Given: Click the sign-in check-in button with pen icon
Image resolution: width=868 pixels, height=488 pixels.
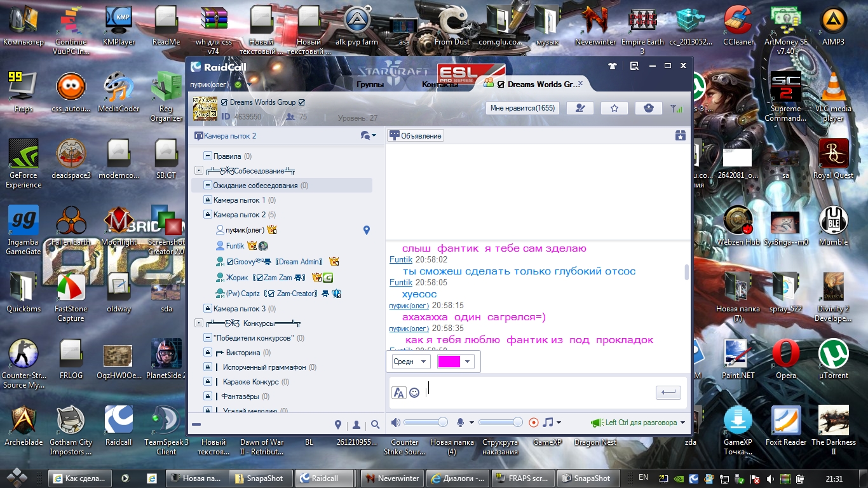Looking at the screenshot, I should (x=580, y=108).
